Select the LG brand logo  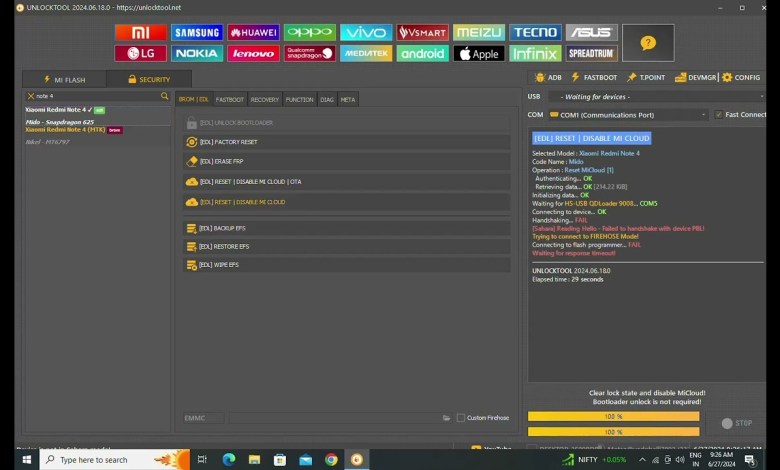tap(141, 53)
